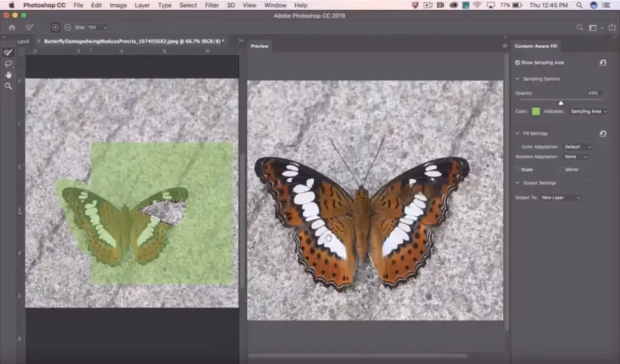
Task: Click the Home icon in the options bar
Action: [x=11, y=27]
